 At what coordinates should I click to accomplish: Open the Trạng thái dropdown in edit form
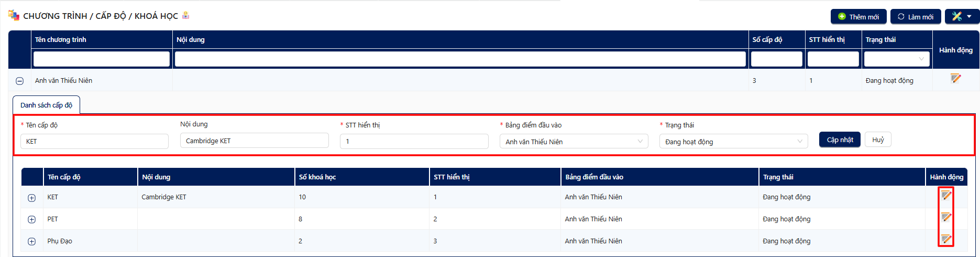[733, 142]
